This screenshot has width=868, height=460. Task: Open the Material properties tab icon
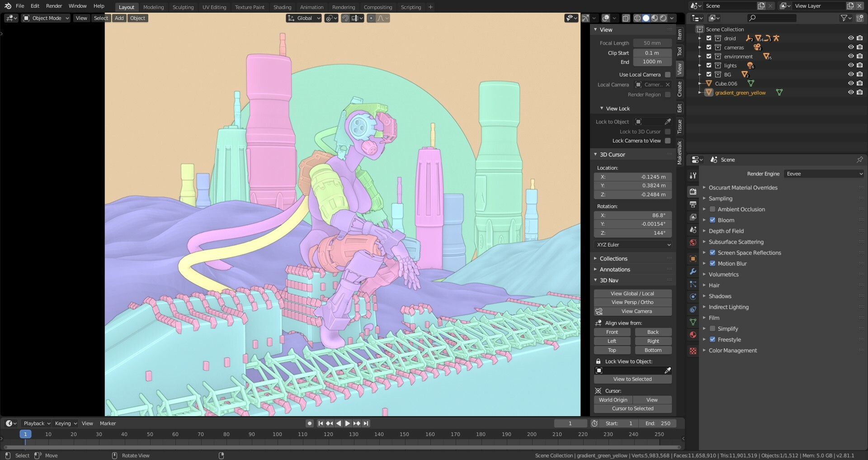point(693,335)
